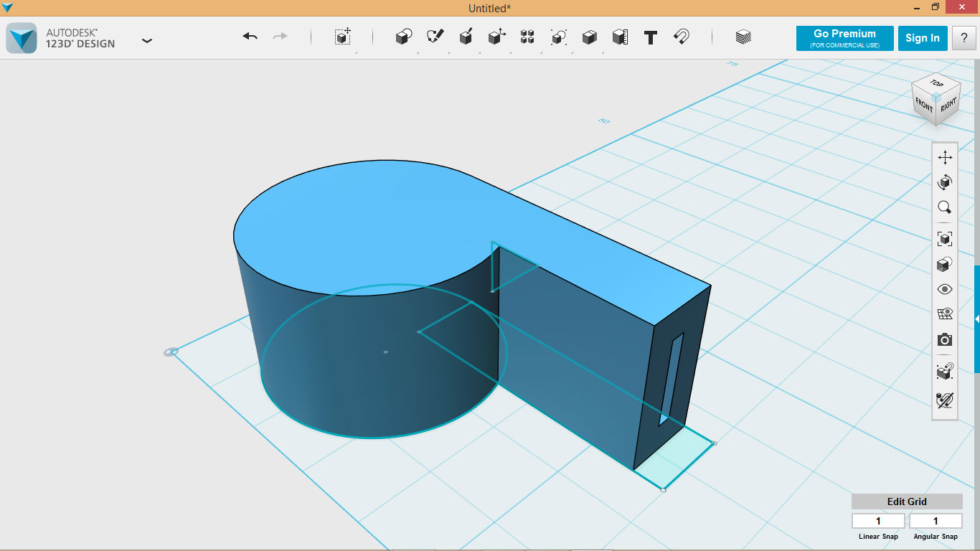Open the Grouping tool
The image size is (980, 551).
tap(559, 37)
